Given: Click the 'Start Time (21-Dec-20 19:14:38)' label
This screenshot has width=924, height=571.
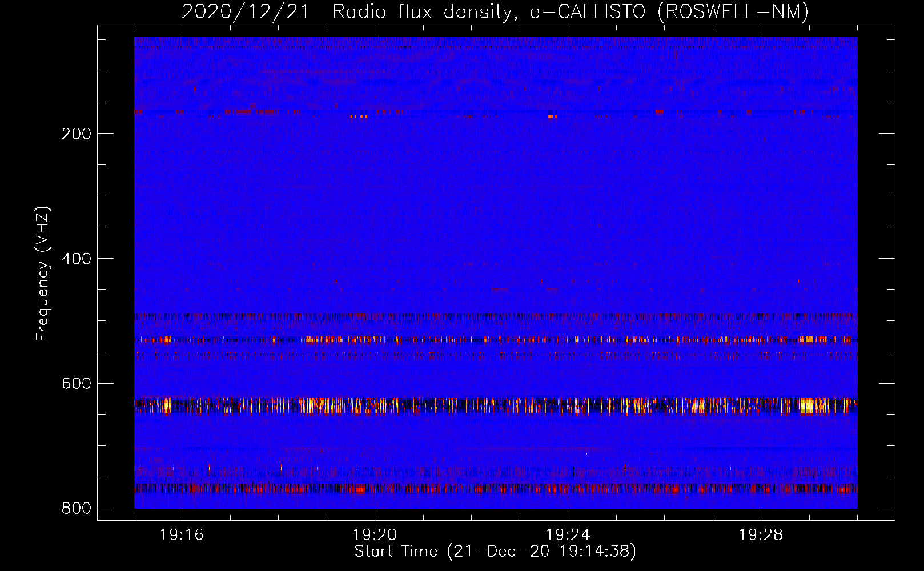Looking at the screenshot, I should click(495, 552).
